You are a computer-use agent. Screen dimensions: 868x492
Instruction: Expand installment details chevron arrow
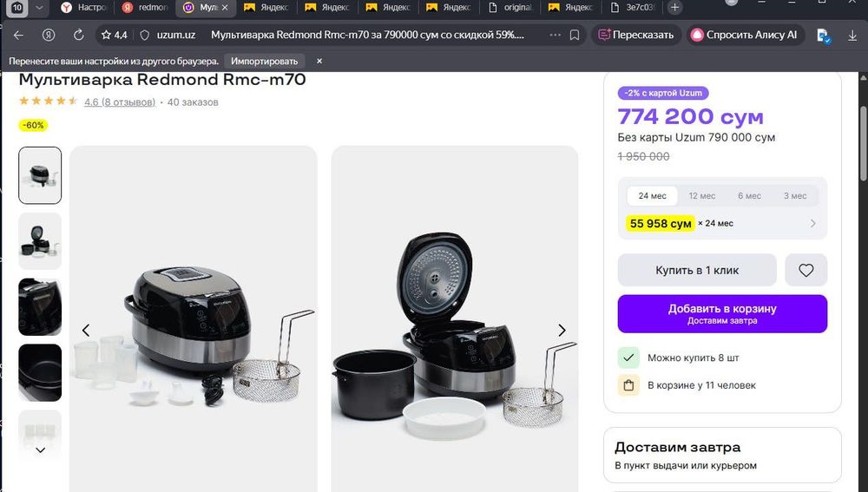813,224
